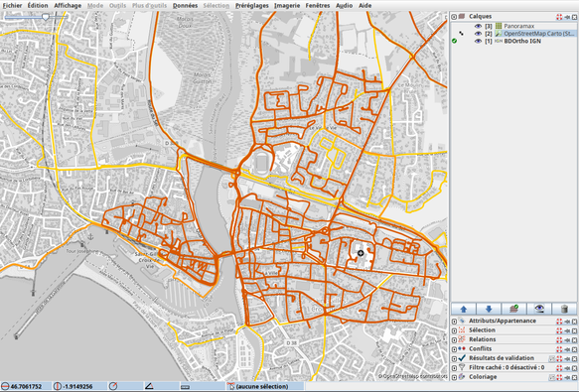This screenshot has height=392, width=579.
Task: Expand the Relations panel
Action: pos(454,339)
